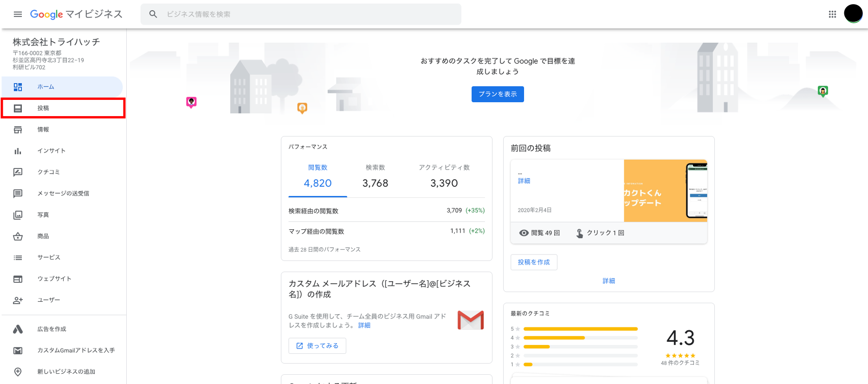
Task: Click the マップ経由の閲覧数 row
Action: tap(387, 231)
